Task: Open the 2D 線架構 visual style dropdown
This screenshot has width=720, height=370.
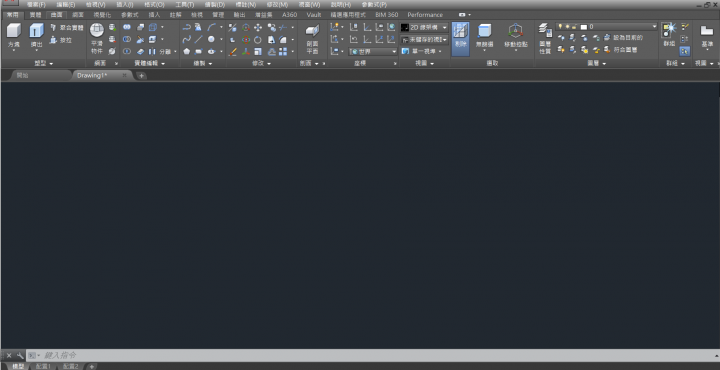Action: pyautogui.click(x=424, y=28)
